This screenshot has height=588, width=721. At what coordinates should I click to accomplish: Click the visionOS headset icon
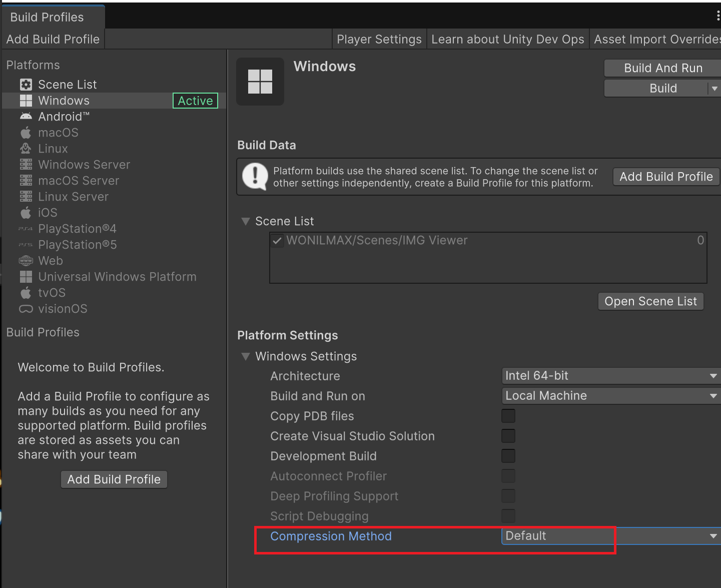click(x=26, y=309)
